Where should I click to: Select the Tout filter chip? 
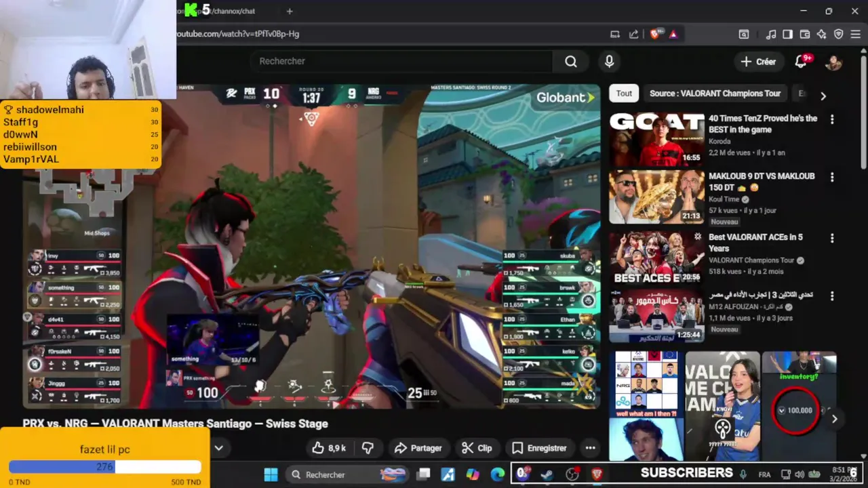[624, 94]
